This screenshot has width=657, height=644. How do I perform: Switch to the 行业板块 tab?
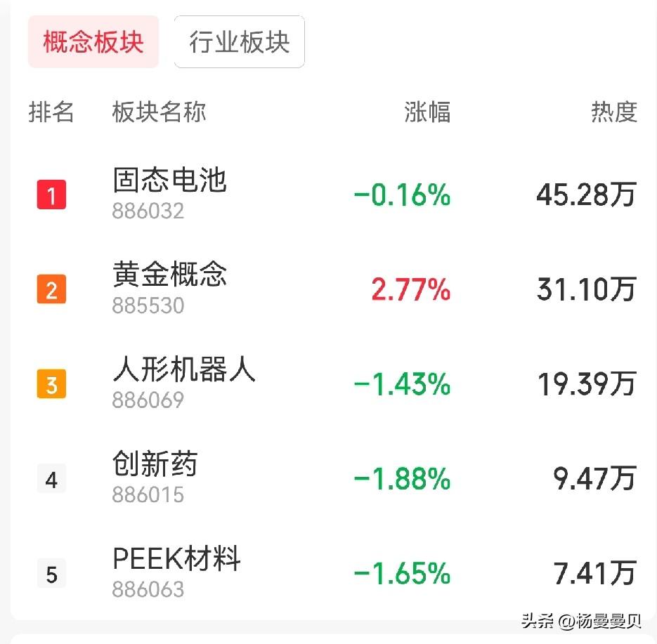tap(239, 42)
